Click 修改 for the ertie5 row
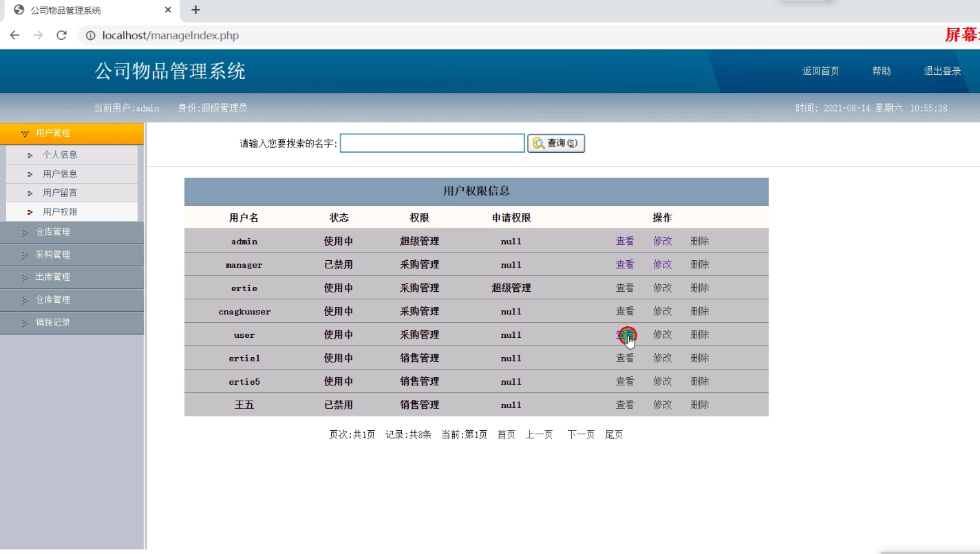The width and height of the screenshot is (980, 554). pos(663,381)
